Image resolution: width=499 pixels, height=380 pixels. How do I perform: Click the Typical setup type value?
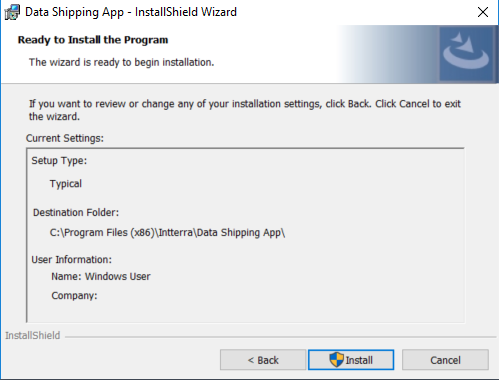click(66, 184)
